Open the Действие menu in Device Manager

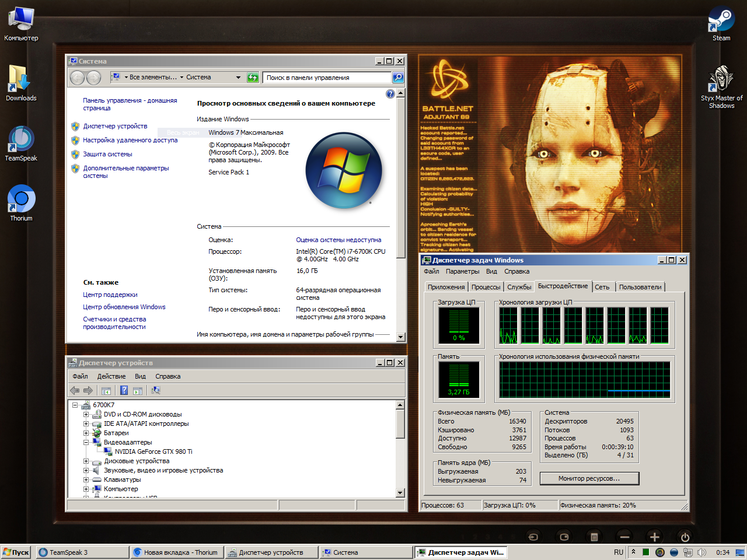tap(111, 376)
